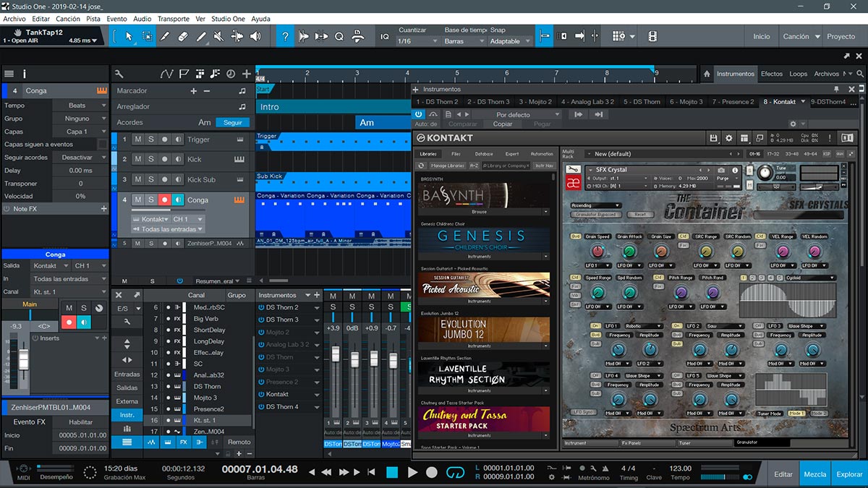Toggle power for DS Thorn 2 instrument
The height and width of the screenshot is (488, 868).
pos(261,307)
